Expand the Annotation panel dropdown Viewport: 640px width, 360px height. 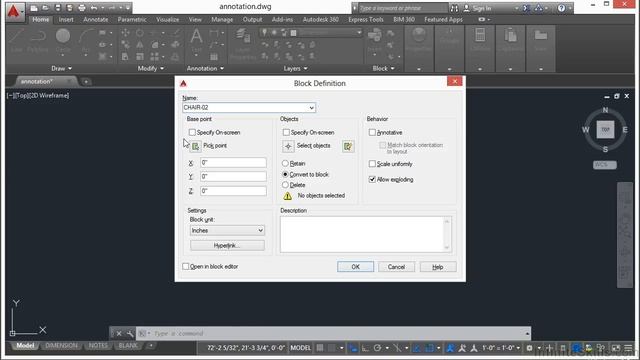(x=205, y=68)
